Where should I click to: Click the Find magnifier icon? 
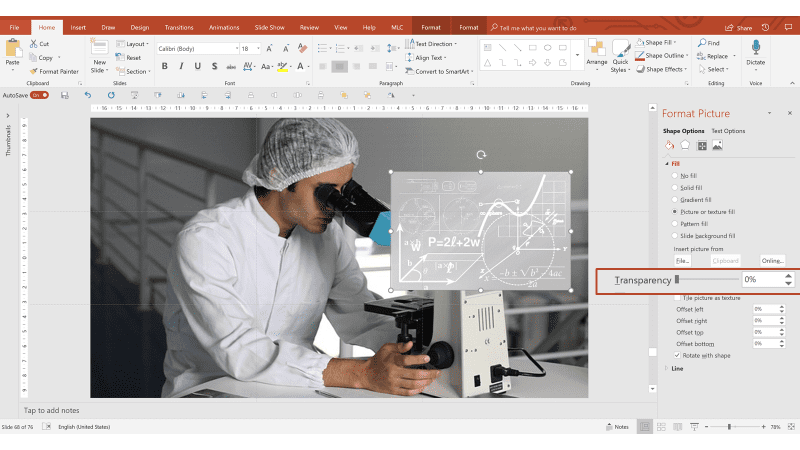coord(702,43)
